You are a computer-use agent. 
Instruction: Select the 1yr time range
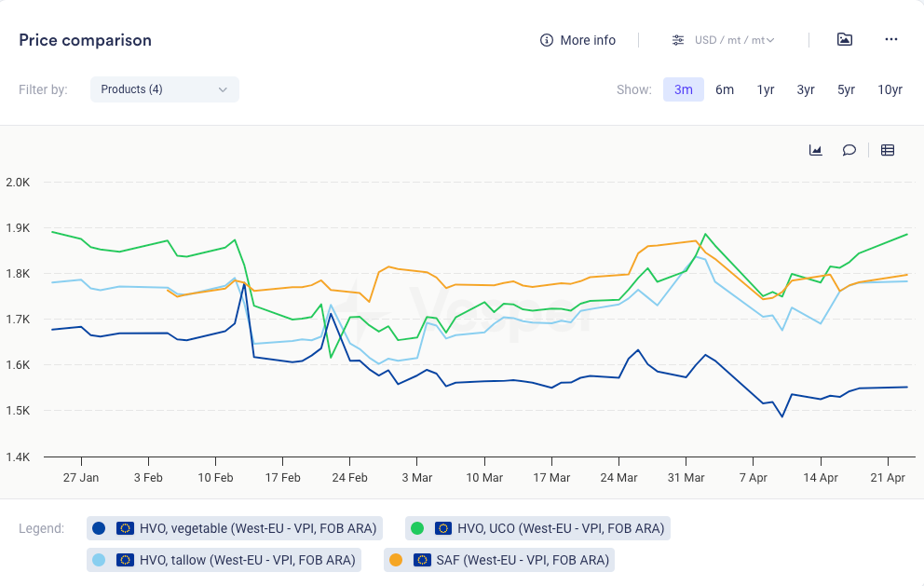766,89
